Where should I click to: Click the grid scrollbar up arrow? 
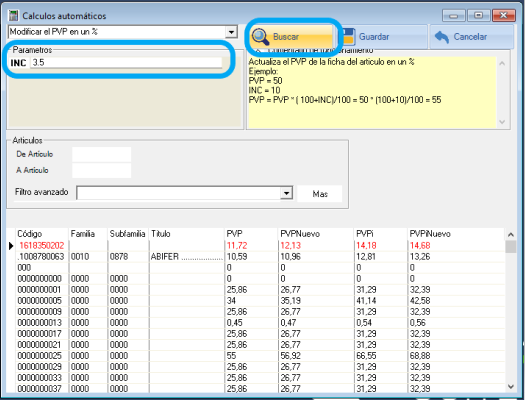pos(510,235)
